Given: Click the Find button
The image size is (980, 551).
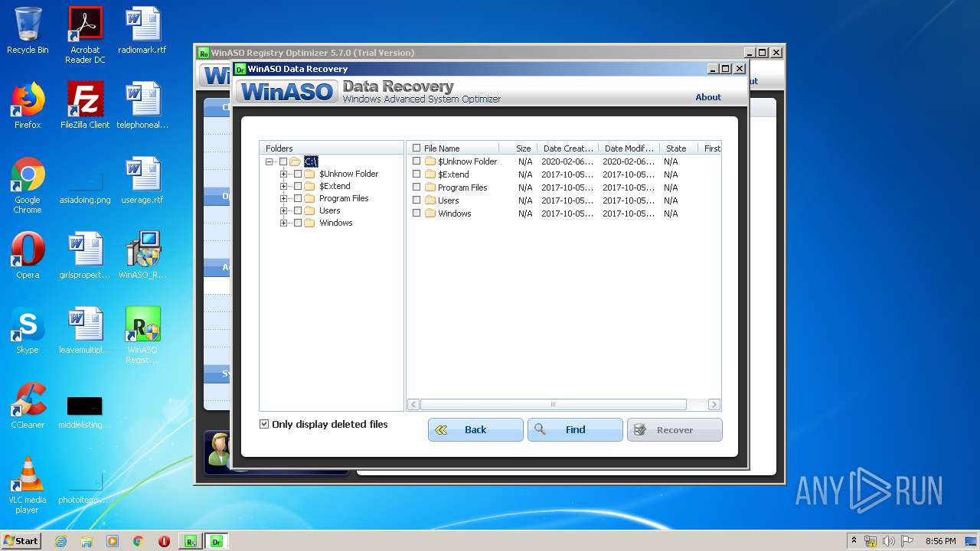Looking at the screenshot, I should pos(575,429).
